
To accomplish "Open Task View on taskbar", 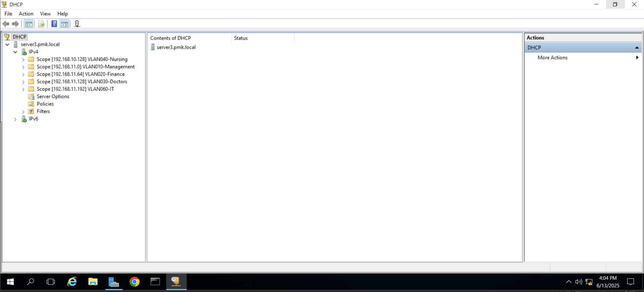I will point(51,282).
